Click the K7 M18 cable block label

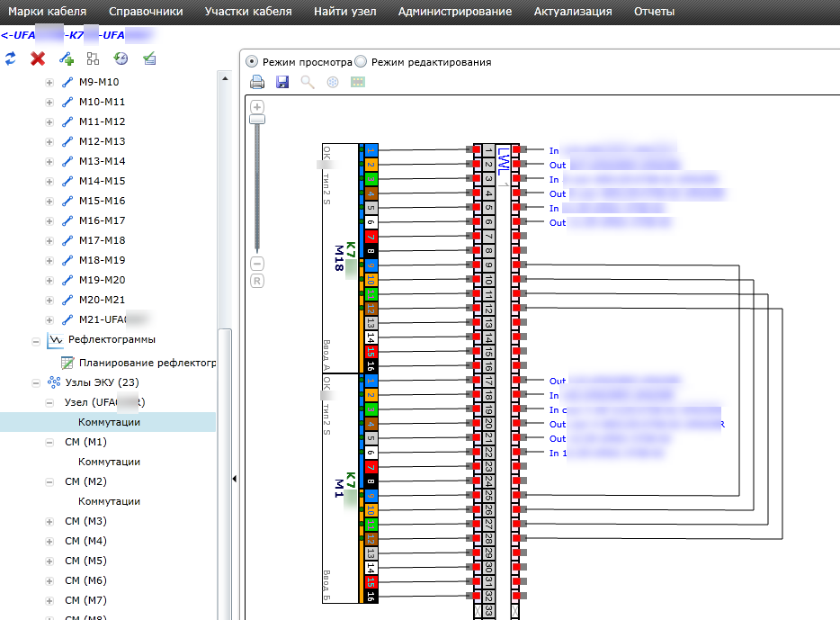click(x=344, y=257)
